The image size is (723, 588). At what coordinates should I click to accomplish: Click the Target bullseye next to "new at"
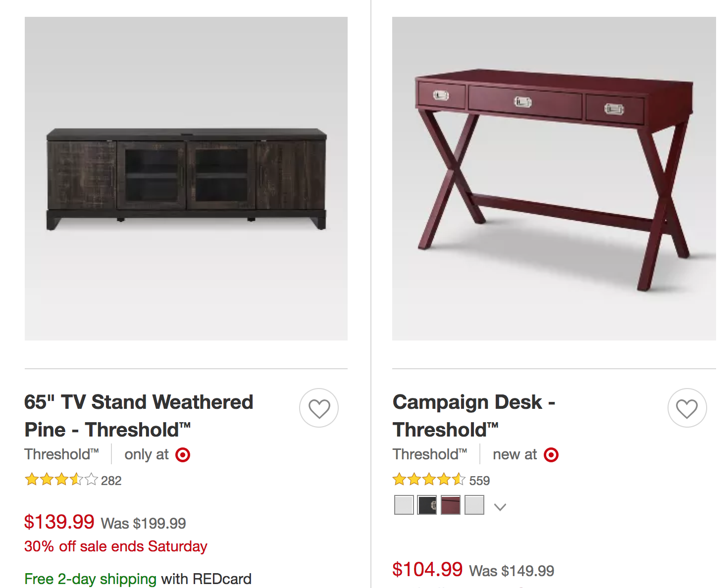551,455
